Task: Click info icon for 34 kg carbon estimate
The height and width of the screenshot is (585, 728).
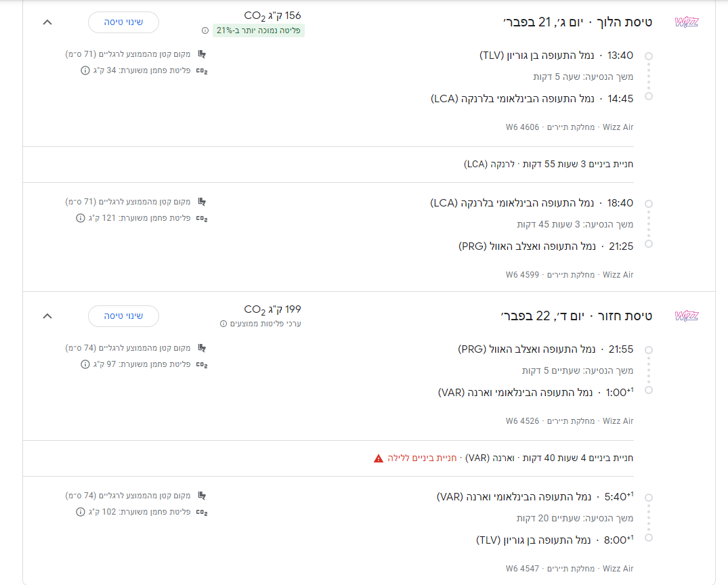Action: point(85,70)
